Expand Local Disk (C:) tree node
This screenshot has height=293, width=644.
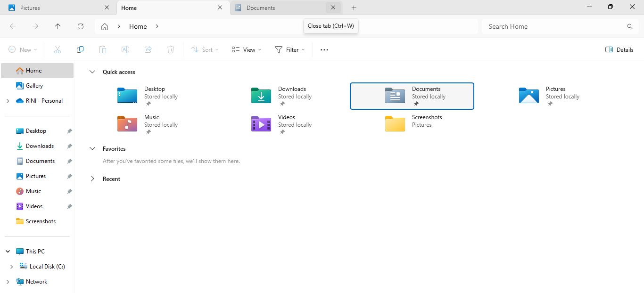(x=11, y=267)
